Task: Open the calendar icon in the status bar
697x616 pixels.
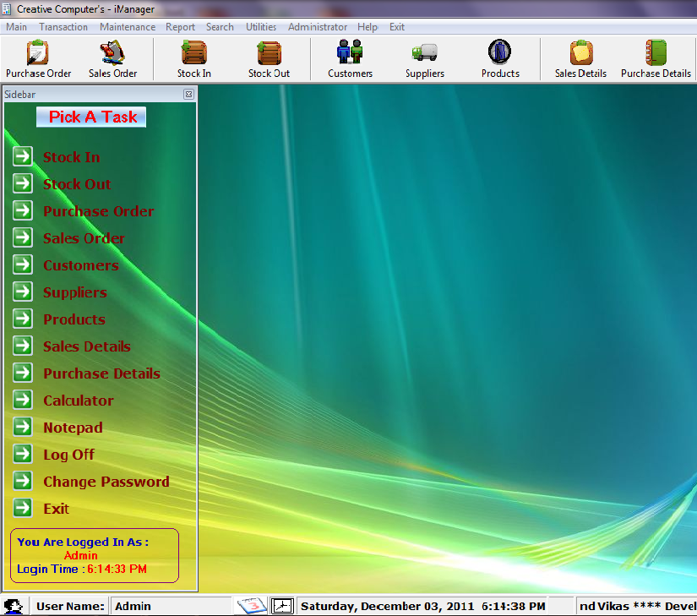Action: click(x=252, y=606)
